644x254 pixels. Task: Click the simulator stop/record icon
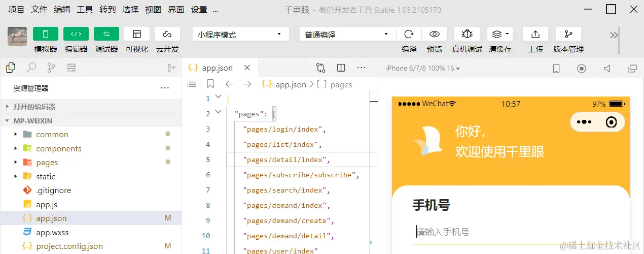[x=582, y=69]
